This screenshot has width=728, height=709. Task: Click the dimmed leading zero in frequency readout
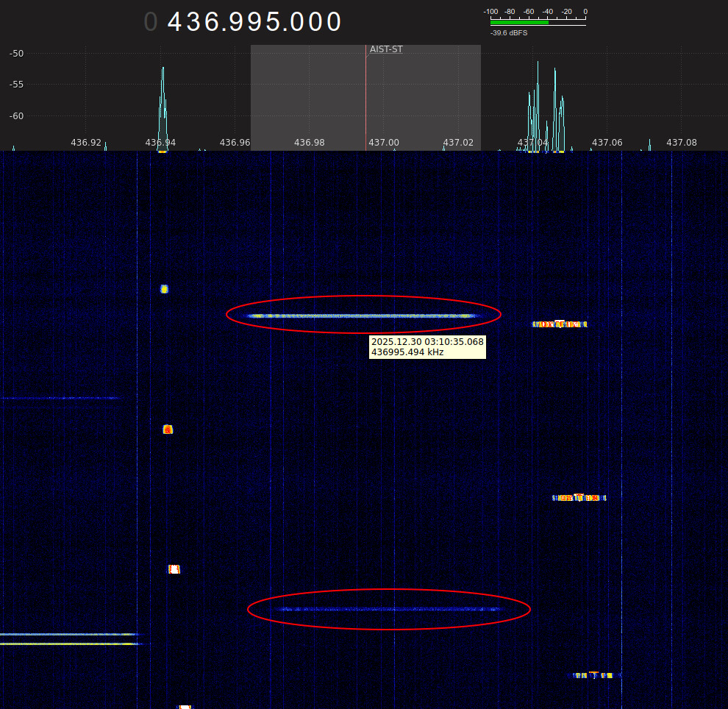(x=151, y=22)
